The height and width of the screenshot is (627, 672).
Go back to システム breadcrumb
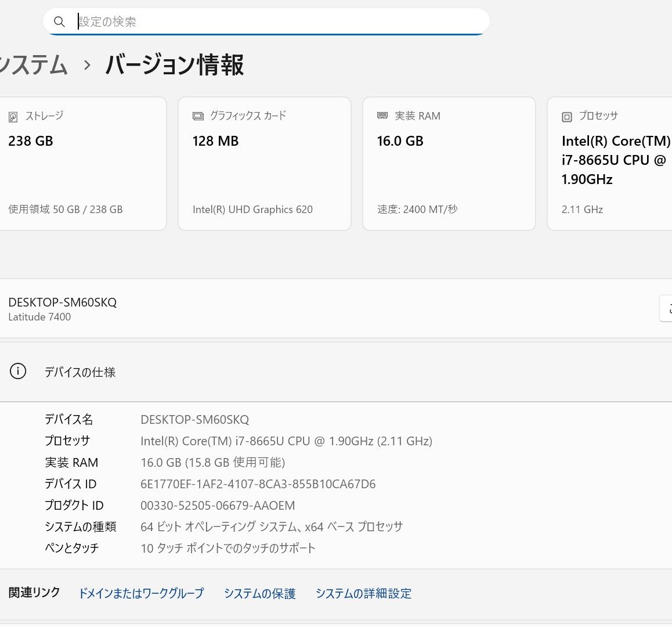34,64
